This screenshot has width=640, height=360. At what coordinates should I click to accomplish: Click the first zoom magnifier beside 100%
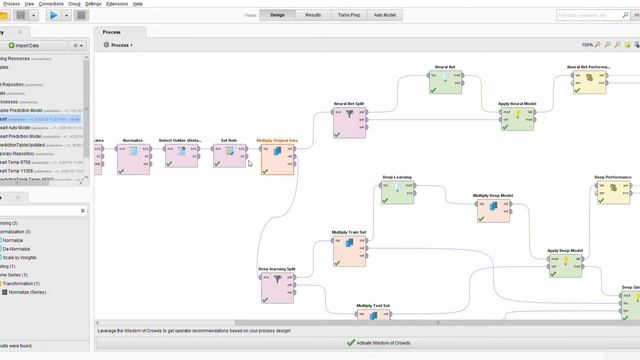(598, 44)
